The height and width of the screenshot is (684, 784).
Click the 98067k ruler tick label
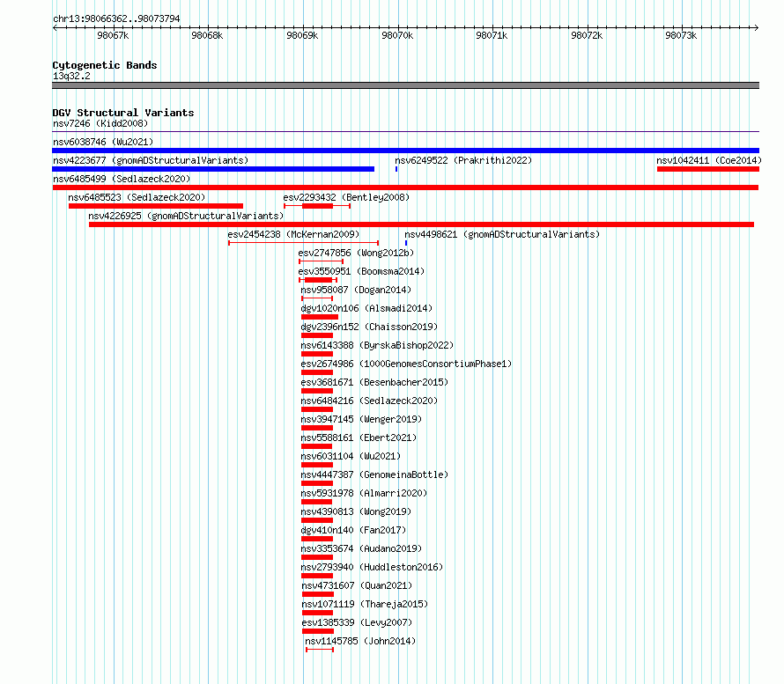pos(113,35)
